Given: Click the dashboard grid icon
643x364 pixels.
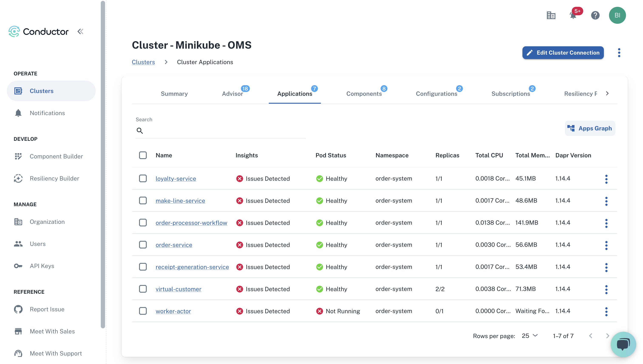Looking at the screenshot, I should tap(551, 16).
